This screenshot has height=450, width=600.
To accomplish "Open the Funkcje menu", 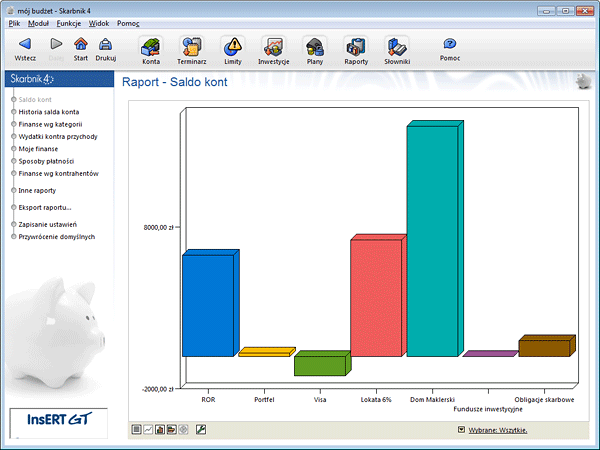I will tap(69, 22).
